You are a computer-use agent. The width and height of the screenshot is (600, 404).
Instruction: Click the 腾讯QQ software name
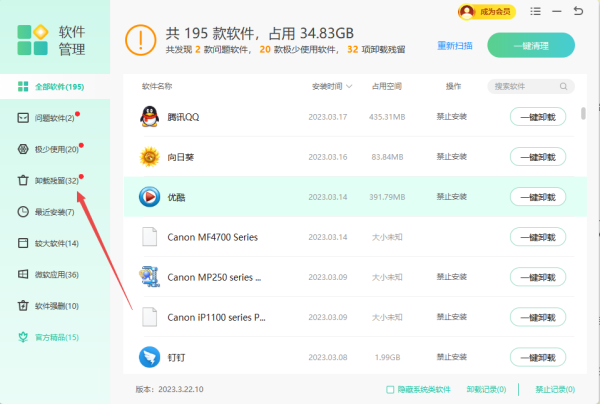(x=183, y=117)
